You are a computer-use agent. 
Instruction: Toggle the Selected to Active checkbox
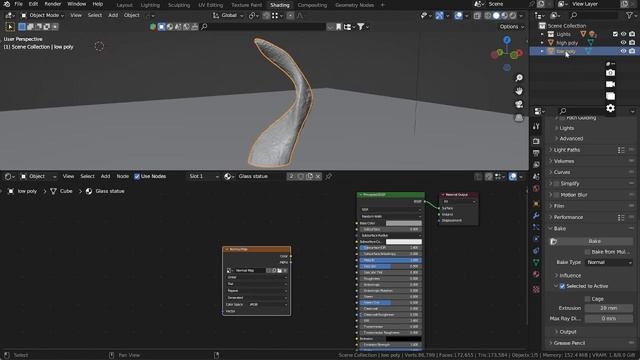click(x=562, y=286)
